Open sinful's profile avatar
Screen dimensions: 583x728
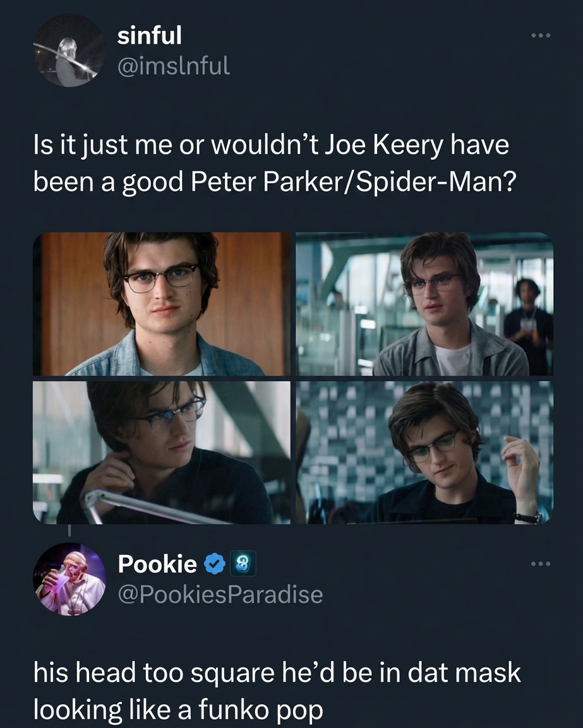click(x=69, y=54)
